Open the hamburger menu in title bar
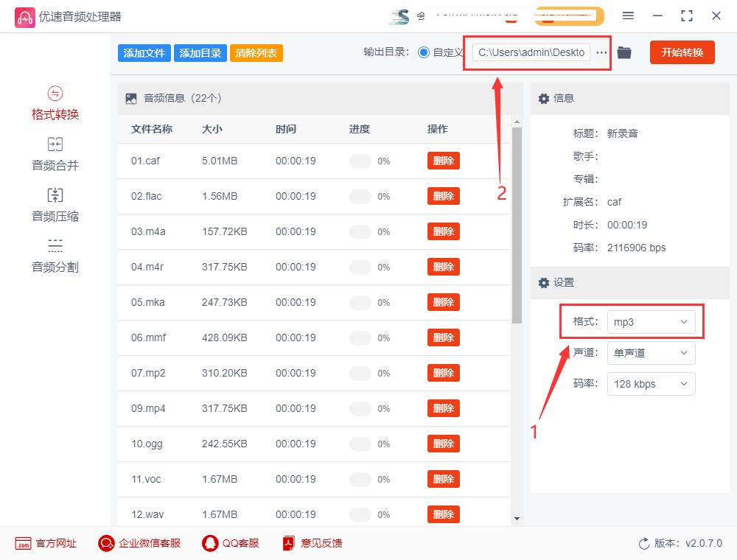 629,15
